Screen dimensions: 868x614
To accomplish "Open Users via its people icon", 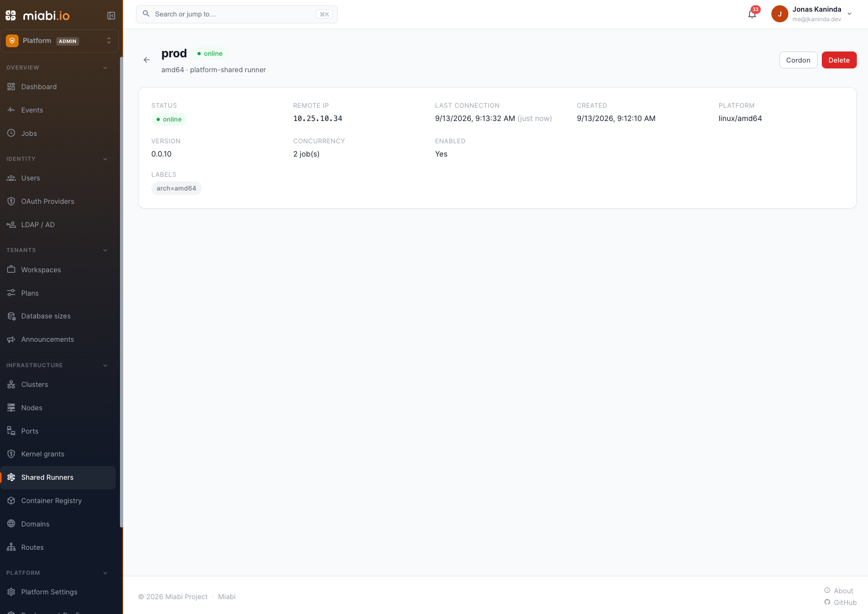I will tap(11, 178).
